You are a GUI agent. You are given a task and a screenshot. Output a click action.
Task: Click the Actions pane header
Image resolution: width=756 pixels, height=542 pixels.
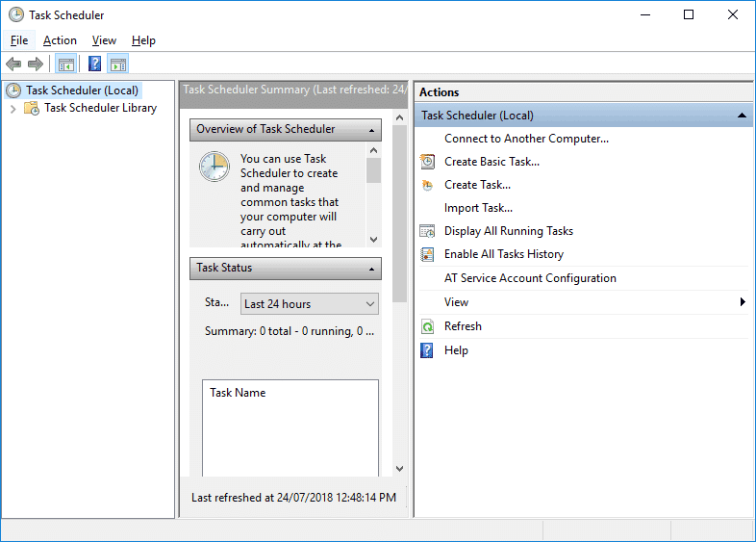click(584, 92)
